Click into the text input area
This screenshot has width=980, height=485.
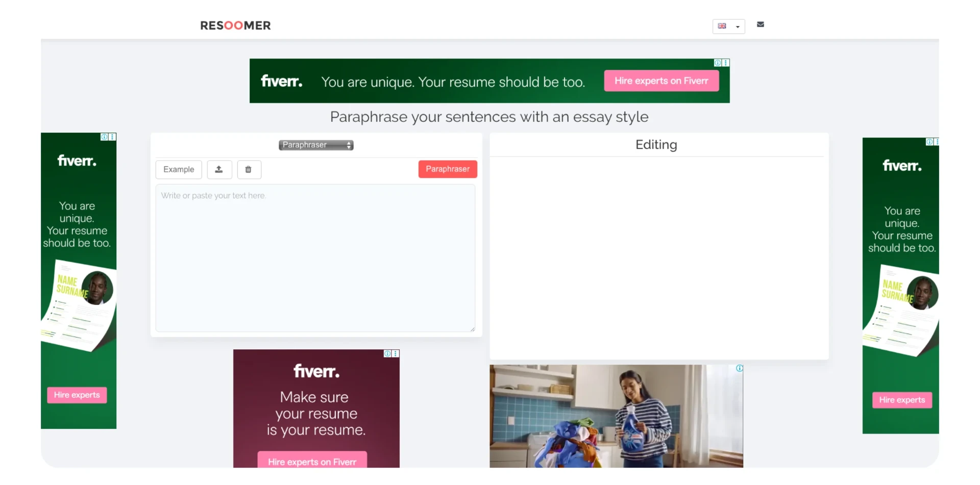315,258
